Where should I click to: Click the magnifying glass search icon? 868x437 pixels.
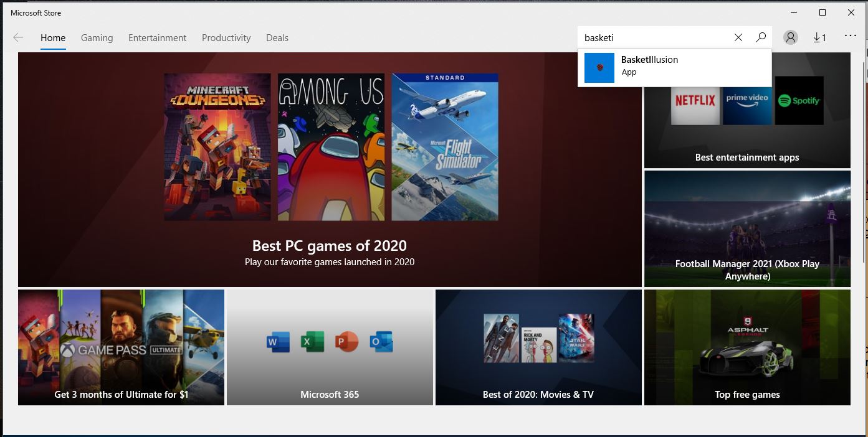pyautogui.click(x=761, y=37)
